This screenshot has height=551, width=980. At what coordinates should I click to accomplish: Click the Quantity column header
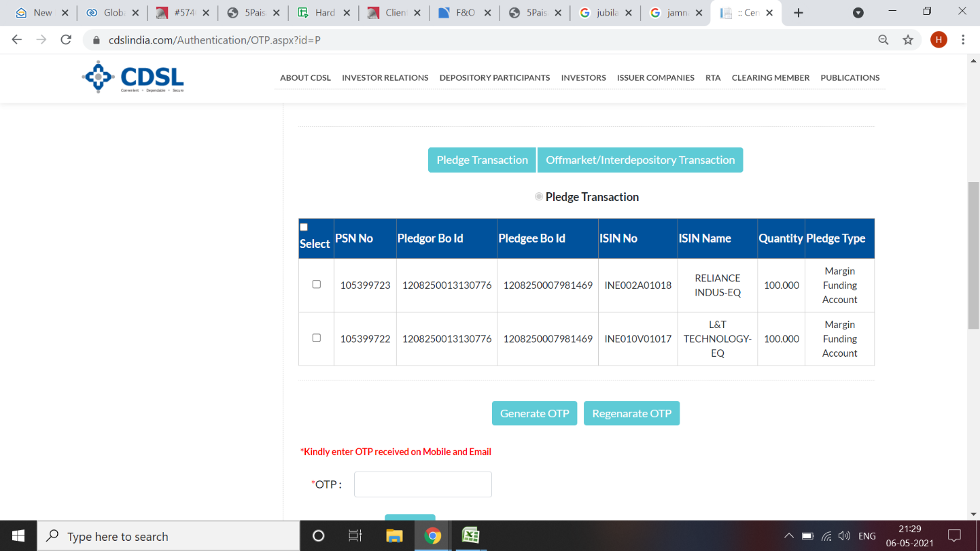781,238
